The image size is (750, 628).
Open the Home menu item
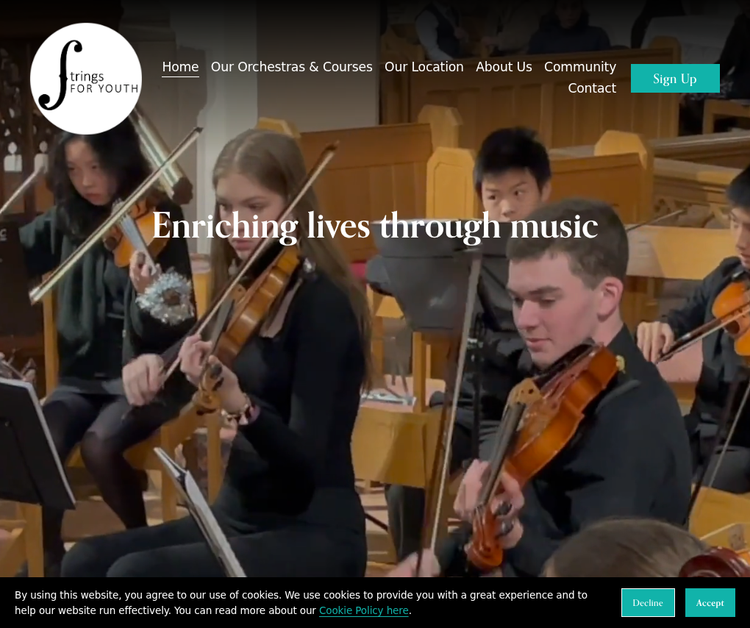point(180,66)
